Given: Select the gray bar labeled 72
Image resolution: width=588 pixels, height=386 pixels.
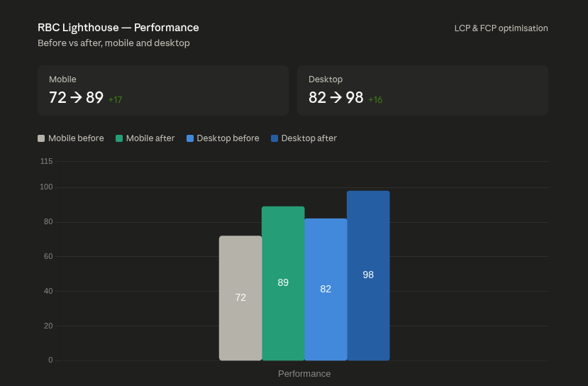Looking at the screenshot, I should click(x=240, y=298).
